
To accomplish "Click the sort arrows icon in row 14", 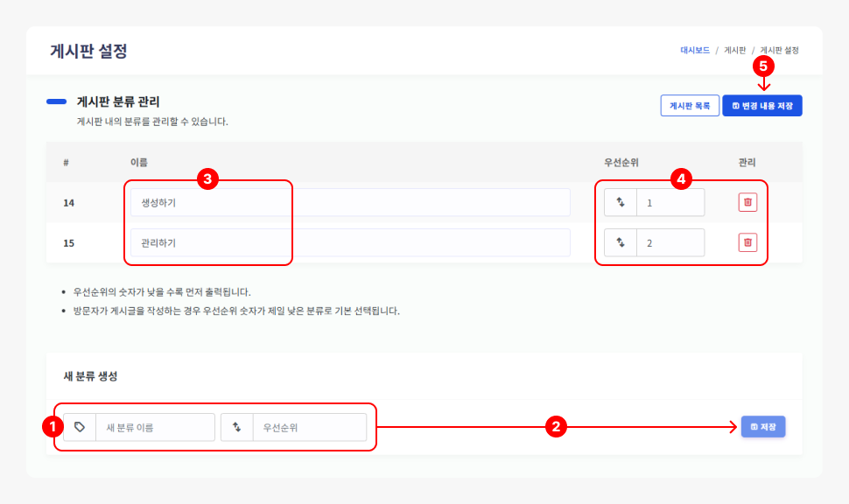I will pyautogui.click(x=621, y=202).
